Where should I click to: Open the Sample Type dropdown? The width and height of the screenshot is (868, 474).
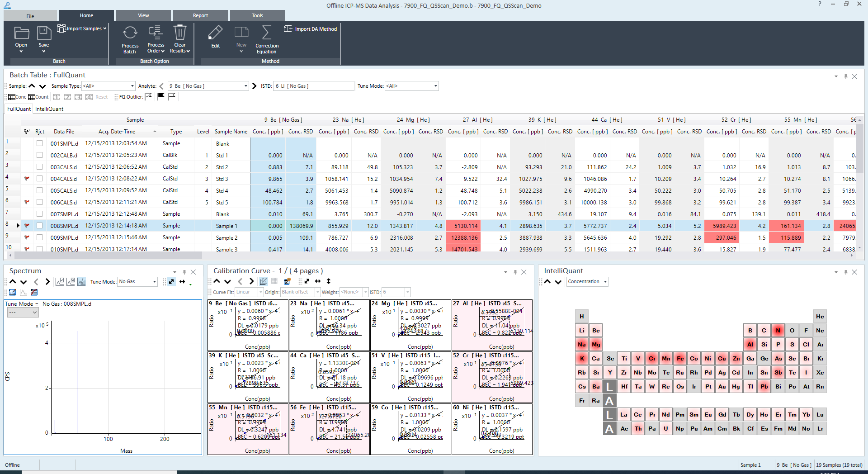pyautogui.click(x=108, y=86)
